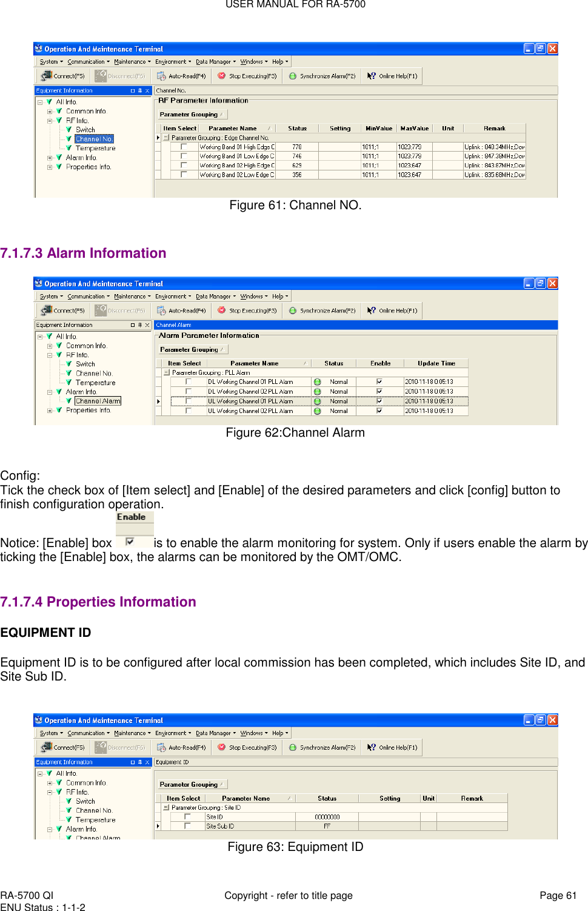588x911 pixels.
Task: Sort by Setting column in Equipment ID table
Action: pos(390,799)
